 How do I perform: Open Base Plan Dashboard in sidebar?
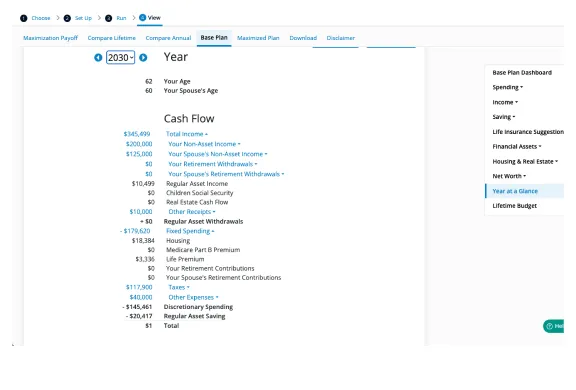[x=522, y=73]
